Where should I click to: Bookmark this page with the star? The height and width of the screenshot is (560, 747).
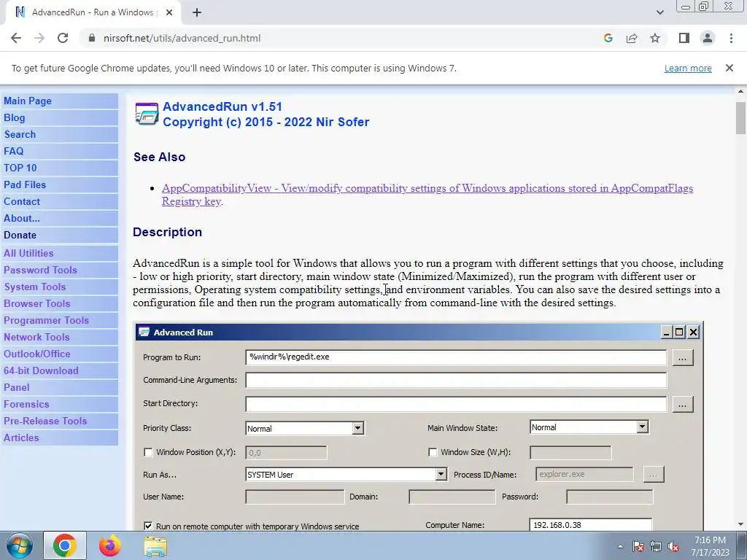point(655,38)
